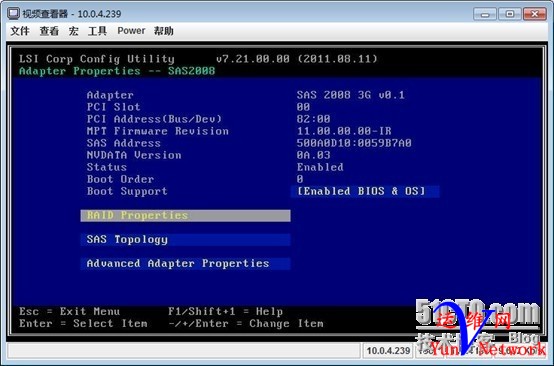Click the Adapter value SAS 2008 3G v0.1
Viewport: 554px width, 366px height.
click(350, 95)
